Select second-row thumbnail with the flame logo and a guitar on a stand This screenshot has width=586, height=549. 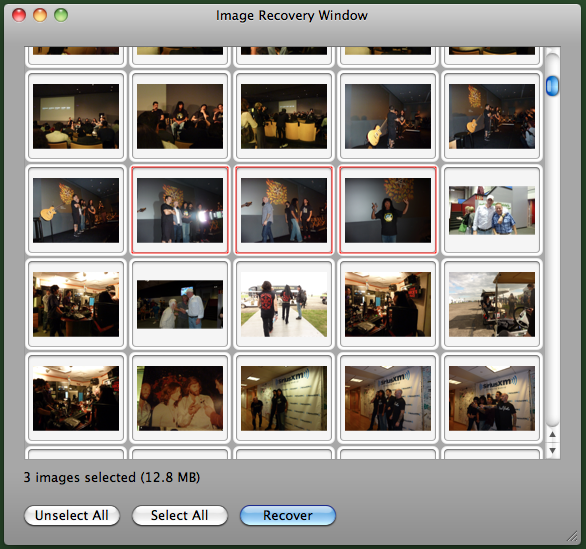[x=492, y=116]
